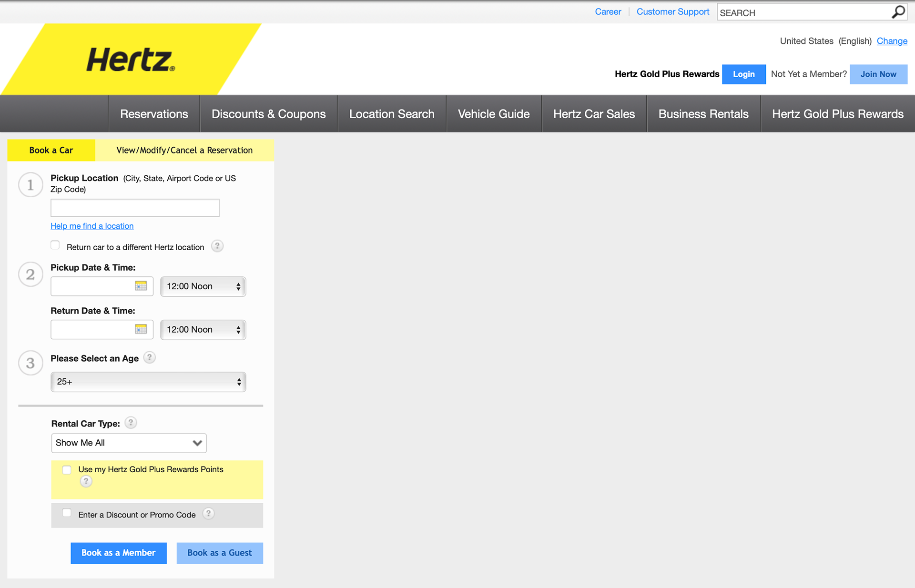Screen dimensions: 915x588
Task: Show help for Rental Car Type
Action: point(131,423)
